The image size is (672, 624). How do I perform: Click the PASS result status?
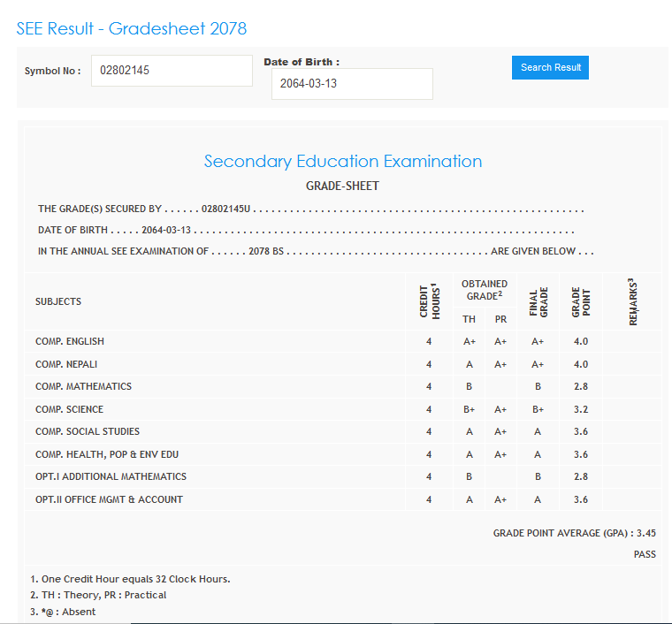645,554
